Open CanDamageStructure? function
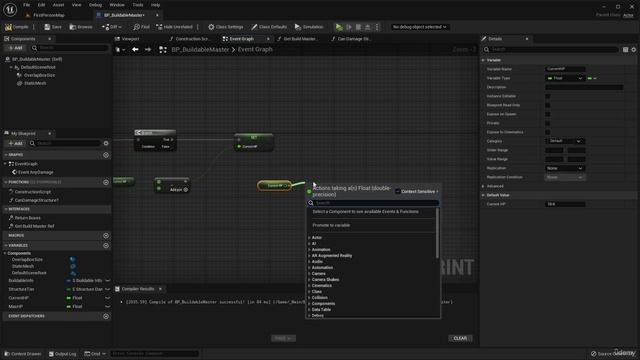The height and width of the screenshot is (360, 640). [36, 200]
